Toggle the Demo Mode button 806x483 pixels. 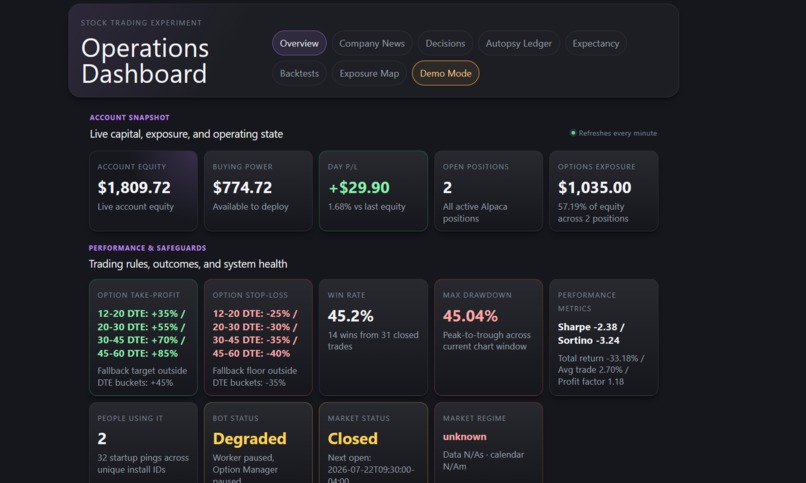coord(446,73)
